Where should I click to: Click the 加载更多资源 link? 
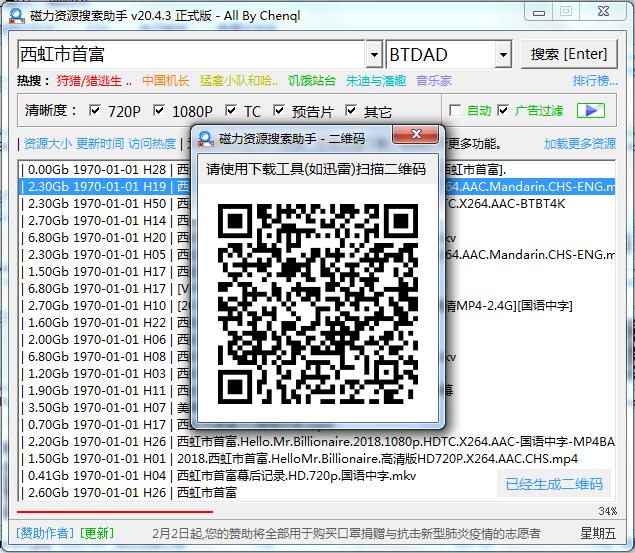(x=579, y=144)
